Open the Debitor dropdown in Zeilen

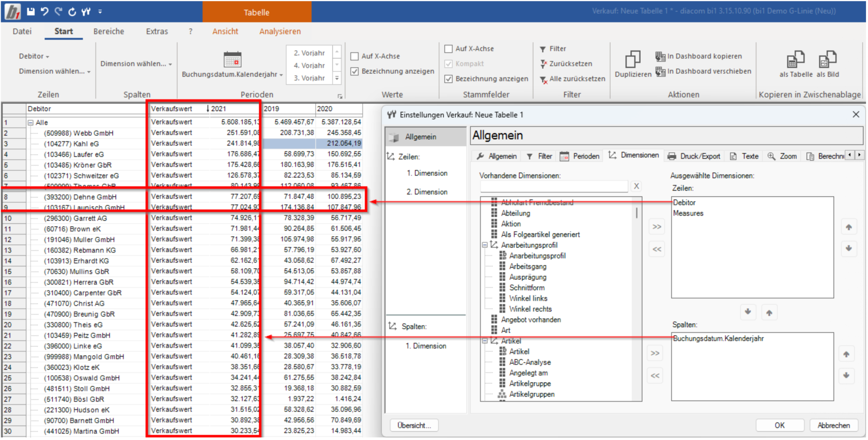34,56
